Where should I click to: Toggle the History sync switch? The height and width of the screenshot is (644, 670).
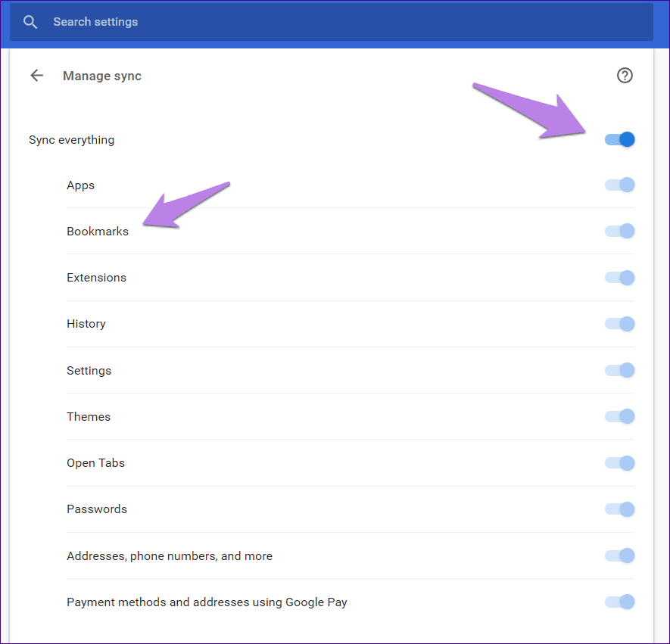coord(619,324)
